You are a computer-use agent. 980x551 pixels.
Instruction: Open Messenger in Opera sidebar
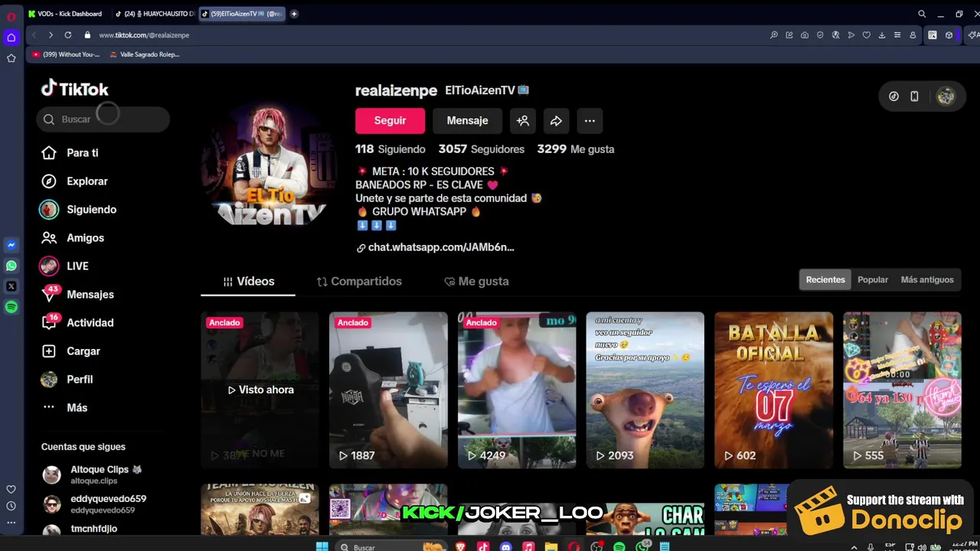(x=11, y=246)
